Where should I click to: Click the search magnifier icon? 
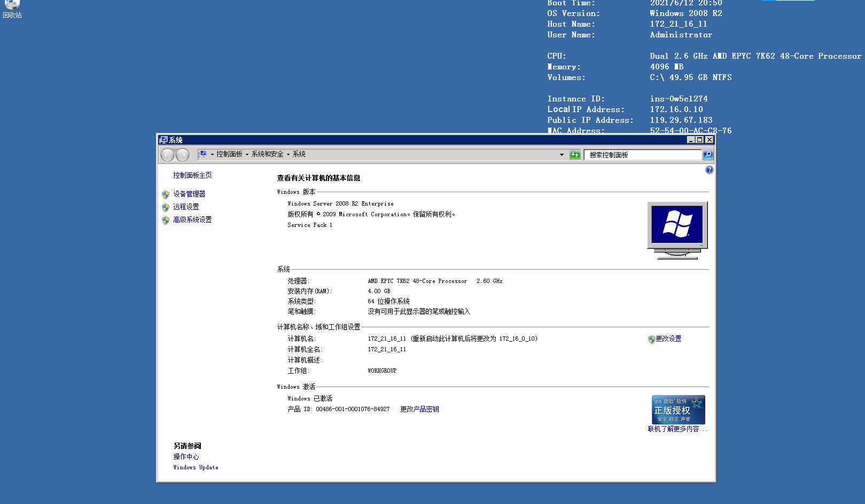(708, 155)
